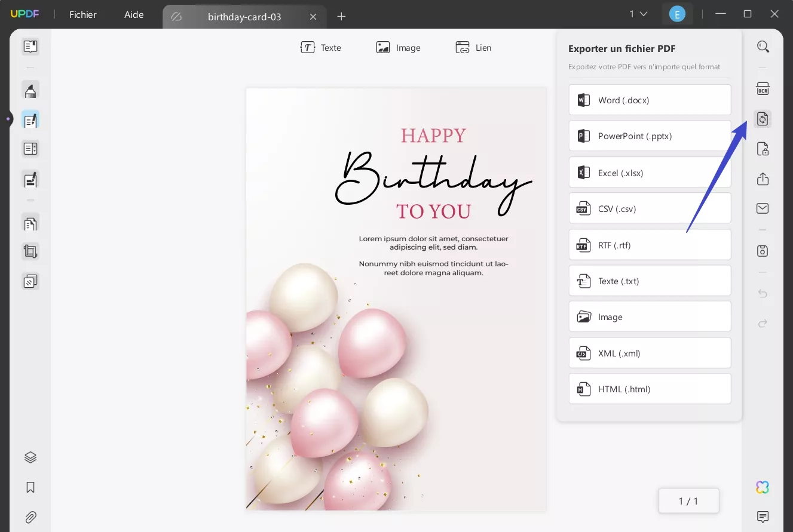Export to HTML (.html)
Image resolution: width=793 pixels, height=532 pixels.
pos(650,389)
